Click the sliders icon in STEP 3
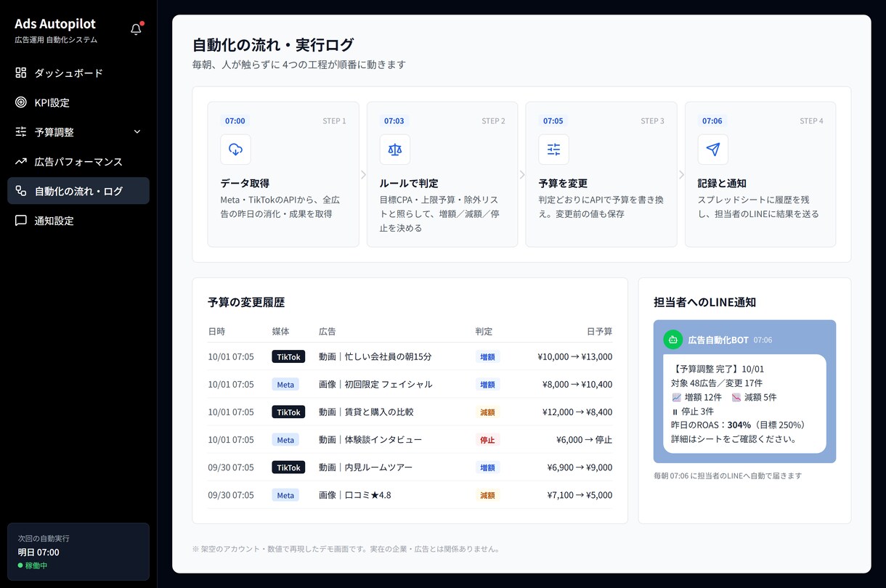 pos(553,150)
